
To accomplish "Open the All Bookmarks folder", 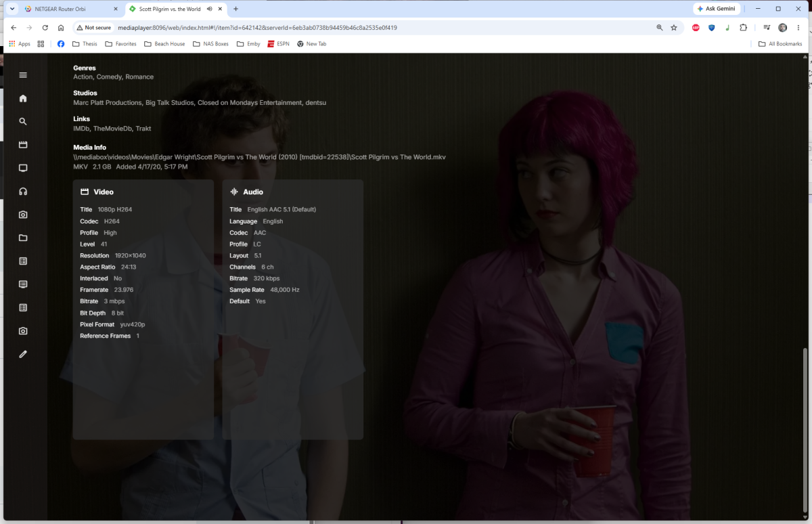I will coord(780,43).
